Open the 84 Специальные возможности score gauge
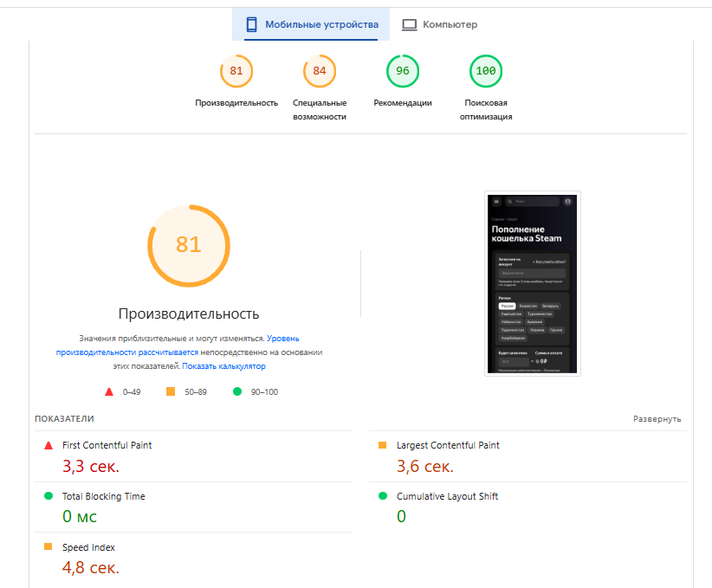Viewport: 712px width, 588px height. point(320,71)
